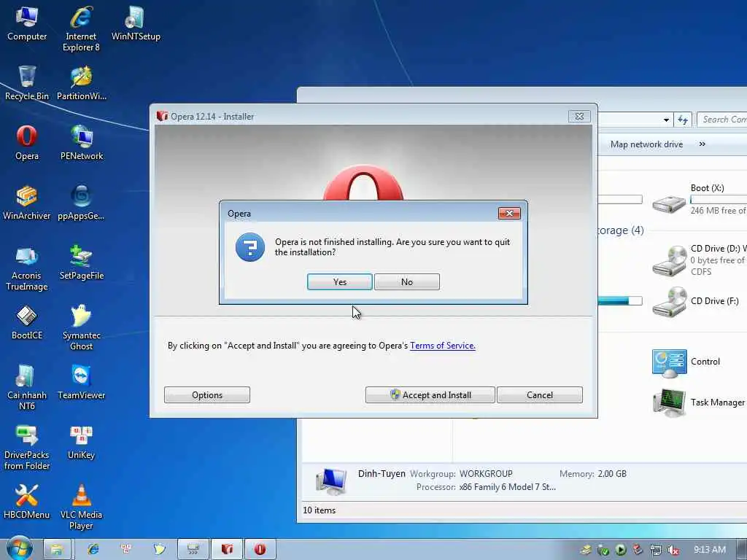Click the Opera installer taskbar button
This screenshot has height=560, width=747.
[227, 550]
